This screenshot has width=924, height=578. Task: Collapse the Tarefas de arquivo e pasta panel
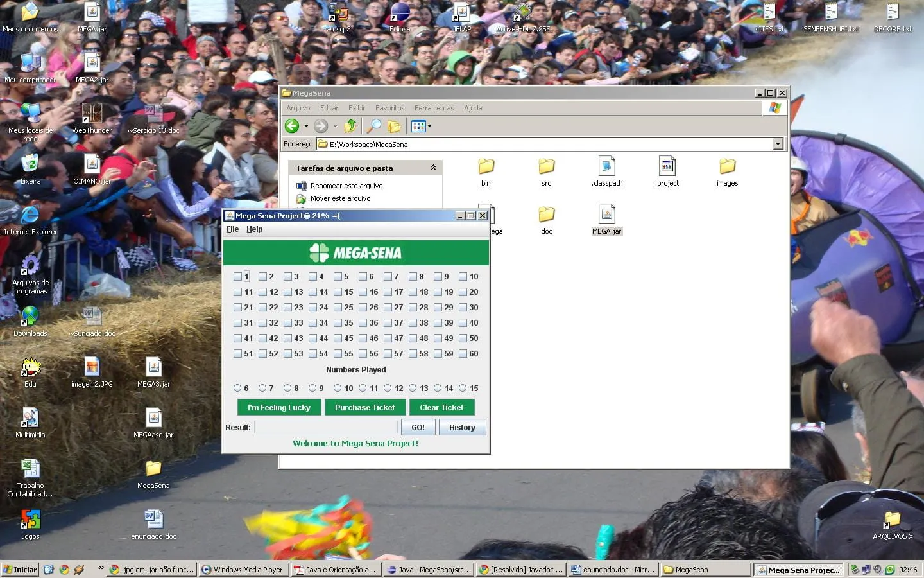(x=433, y=168)
